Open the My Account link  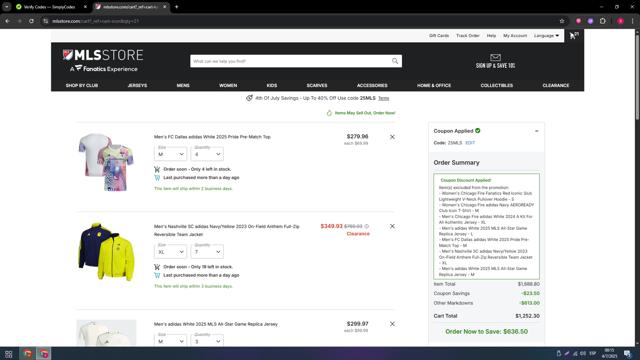(x=515, y=36)
